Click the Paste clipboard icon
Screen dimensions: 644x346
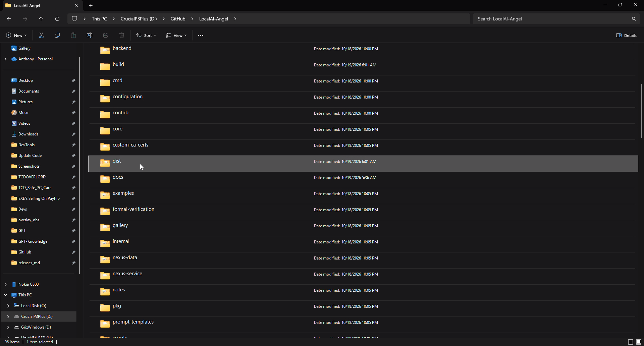coord(73,35)
